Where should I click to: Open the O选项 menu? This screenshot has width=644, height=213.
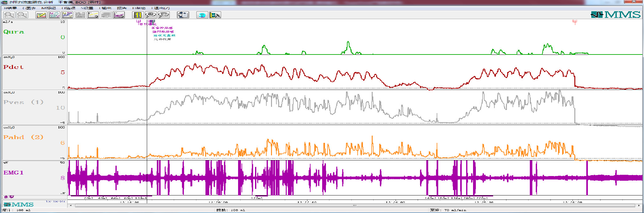pyautogui.click(x=68, y=8)
